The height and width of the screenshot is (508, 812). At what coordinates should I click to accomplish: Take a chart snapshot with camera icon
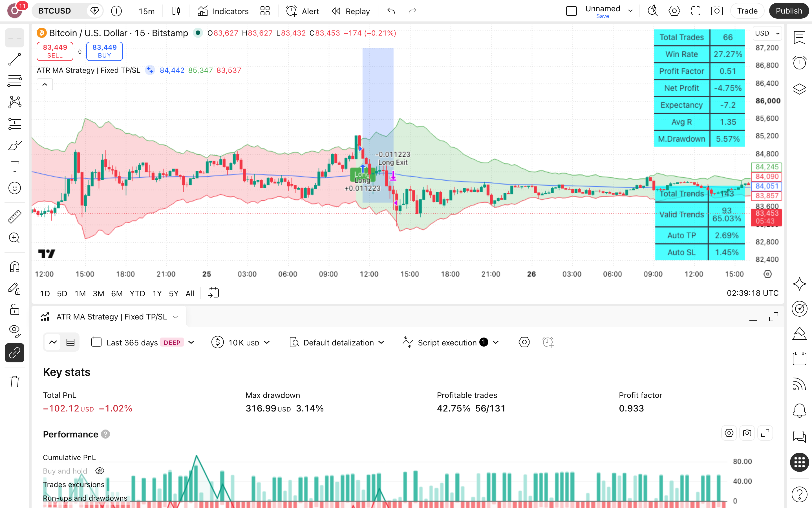pyautogui.click(x=717, y=11)
